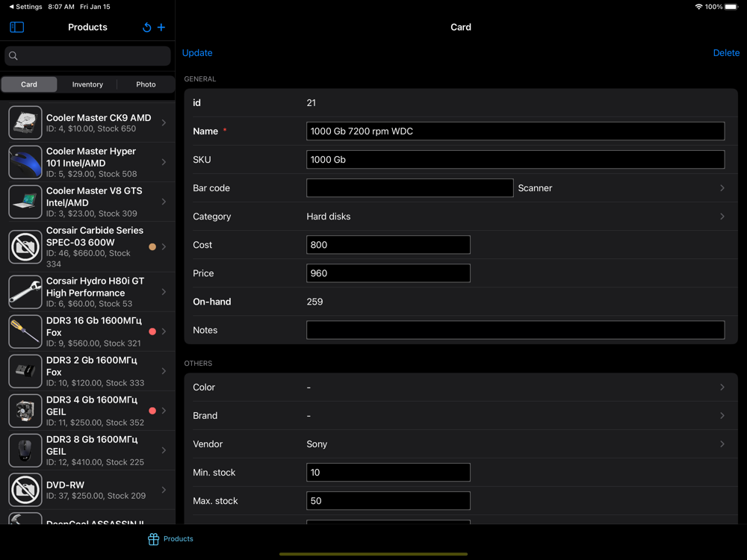Open Vendor Sony chevron
The height and width of the screenshot is (560, 747).
(x=722, y=444)
